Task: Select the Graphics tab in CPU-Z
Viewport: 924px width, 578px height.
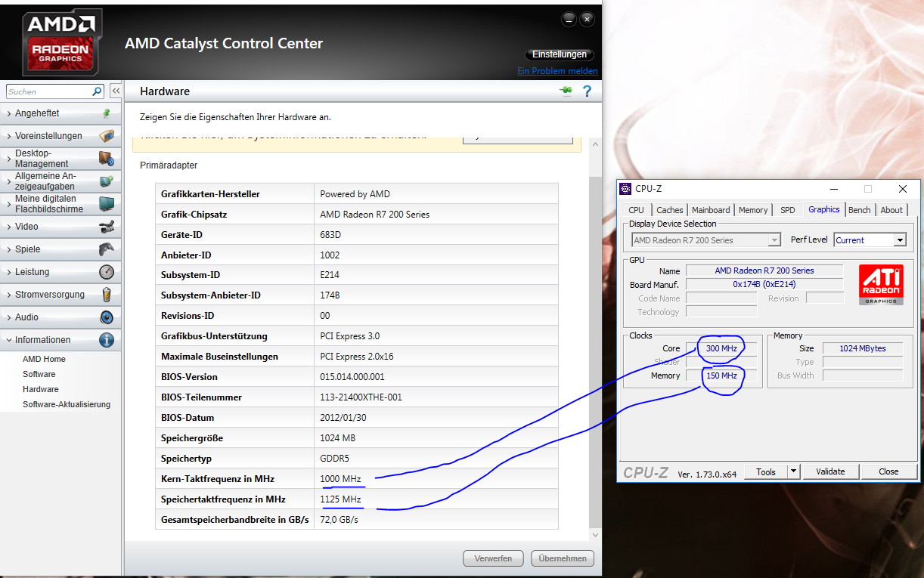Action: (824, 209)
